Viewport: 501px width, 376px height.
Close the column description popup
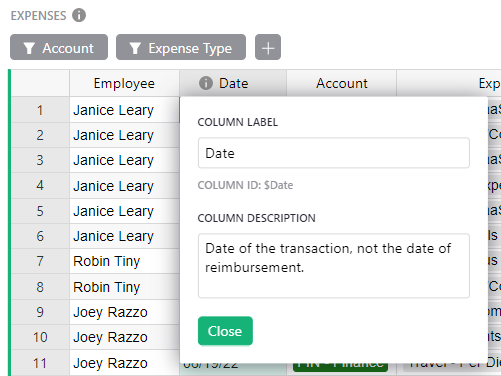pos(225,331)
